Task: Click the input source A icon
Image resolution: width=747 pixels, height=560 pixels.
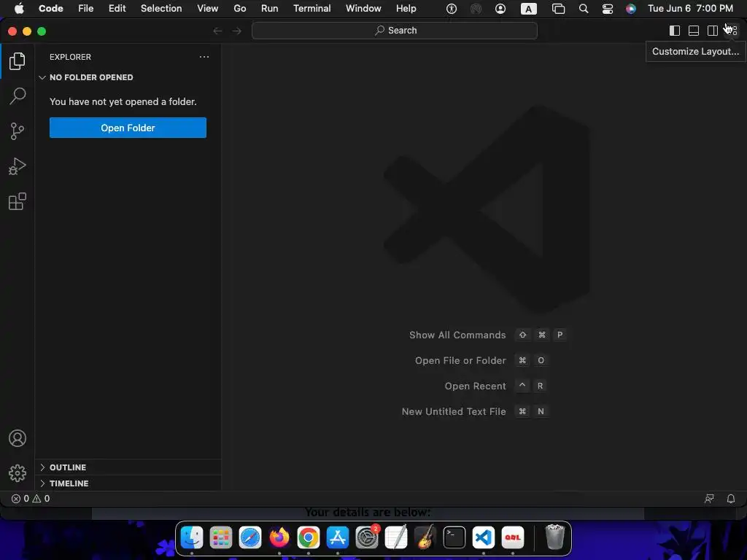Action: click(528, 9)
